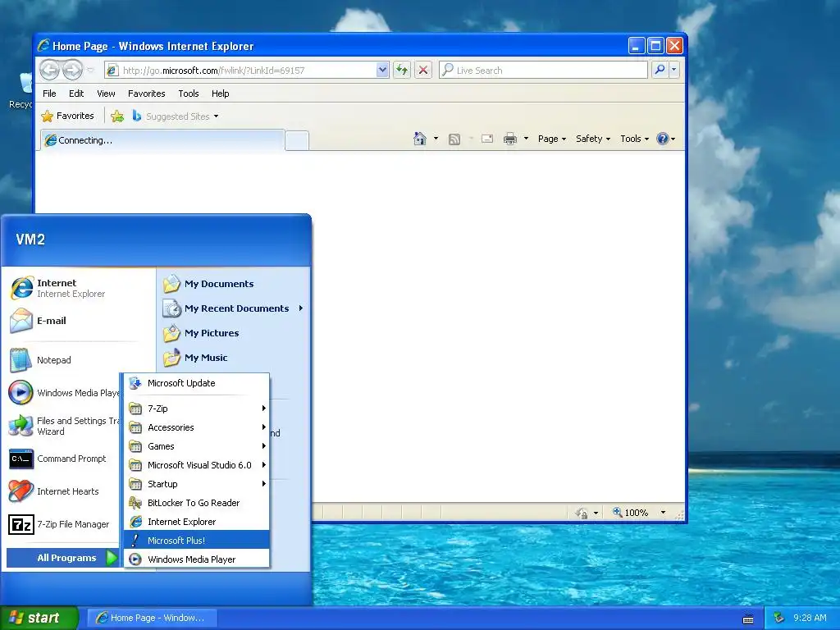840x630 pixels.
Task: Open Home button dropdown arrow
Action: coord(436,139)
